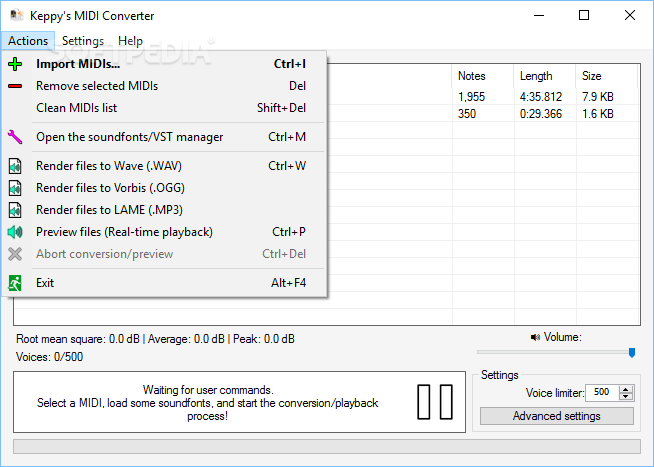
Task: Click the blue Volume slider handle
Action: tap(632, 353)
